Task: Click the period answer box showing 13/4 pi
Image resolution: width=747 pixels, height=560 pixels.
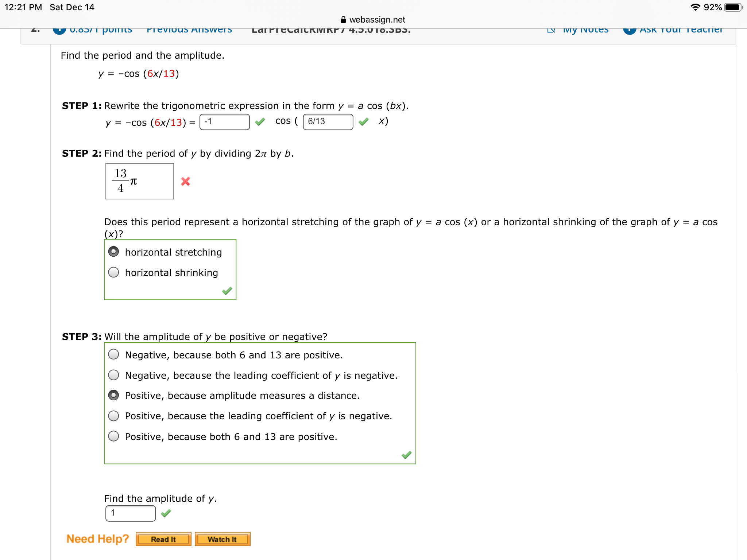Action: pos(139,181)
